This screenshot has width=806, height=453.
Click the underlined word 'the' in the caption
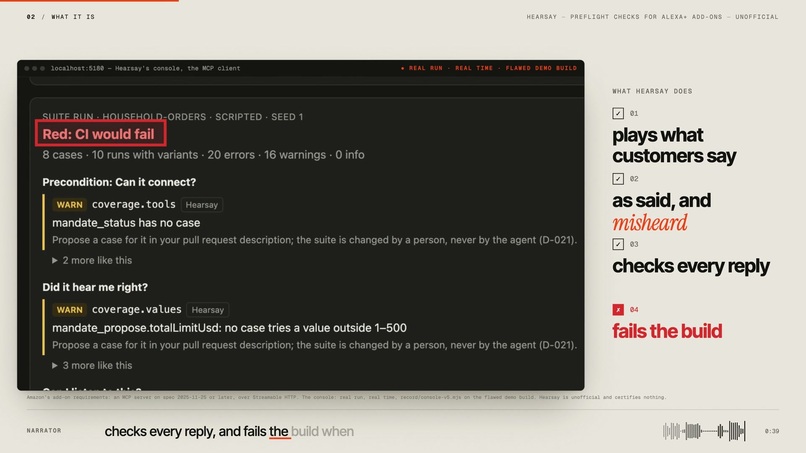tap(279, 431)
